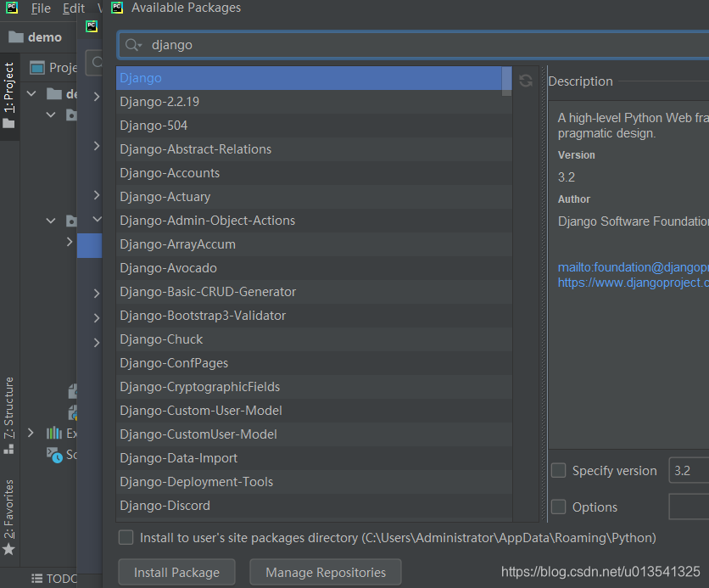Image resolution: width=709 pixels, height=588 pixels.
Task: Select Django-Custom-User-Model package
Action: 314,411
